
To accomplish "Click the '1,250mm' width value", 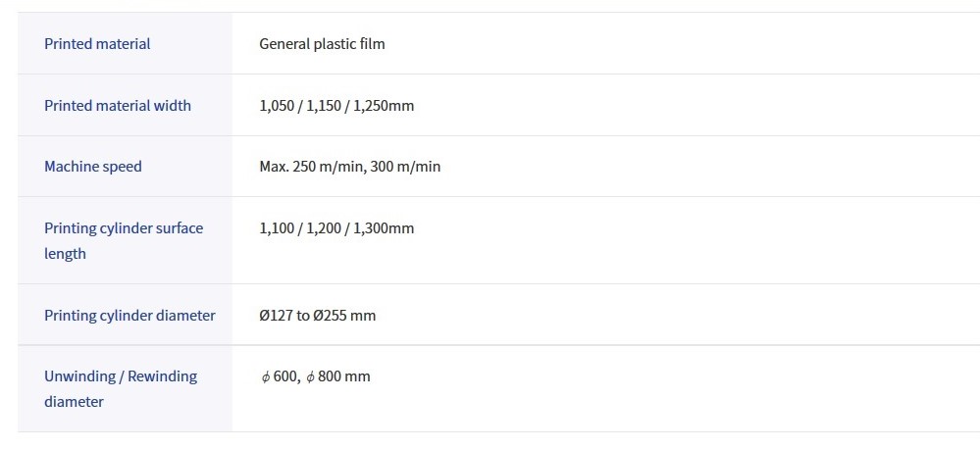I will [x=384, y=105].
